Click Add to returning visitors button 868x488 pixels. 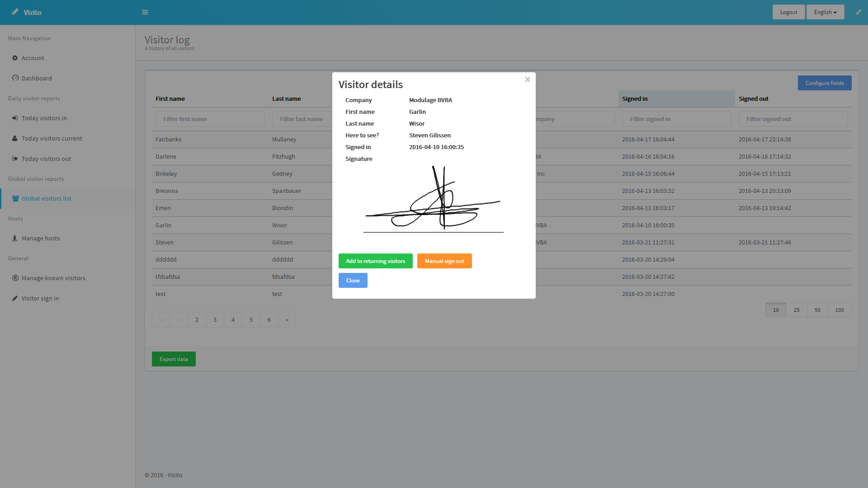point(375,261)
